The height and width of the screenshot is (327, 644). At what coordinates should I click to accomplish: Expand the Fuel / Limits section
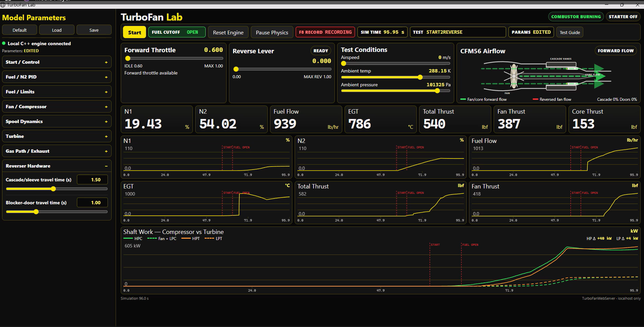tap(57, 92)
